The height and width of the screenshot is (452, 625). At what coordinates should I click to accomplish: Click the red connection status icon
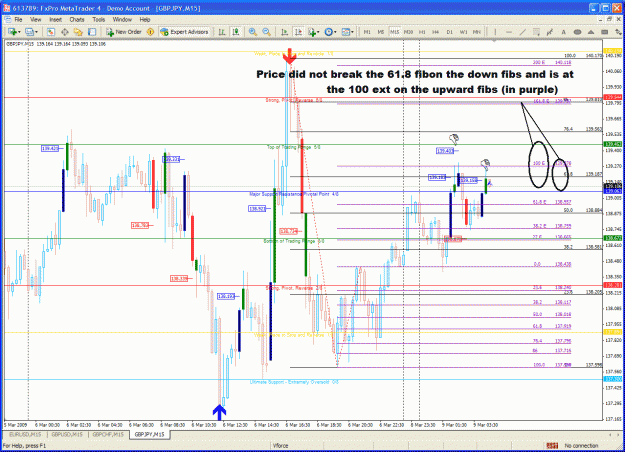point(552,446)
